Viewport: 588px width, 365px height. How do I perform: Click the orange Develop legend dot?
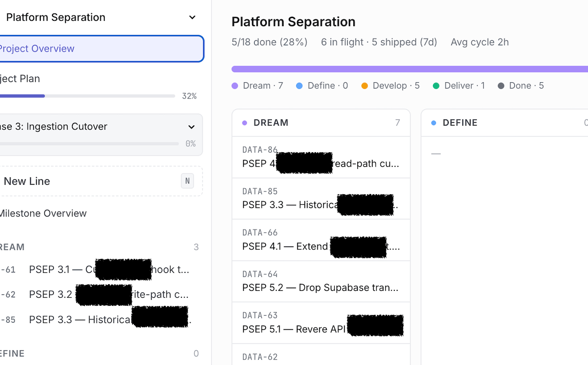[x=365, y=86]
